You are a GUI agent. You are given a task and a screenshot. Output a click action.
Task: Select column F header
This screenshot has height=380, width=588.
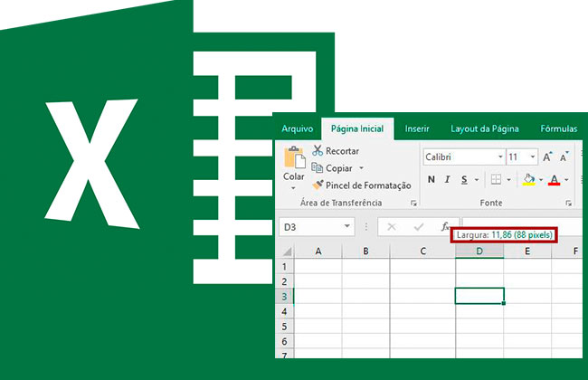[x=567, y=252]
